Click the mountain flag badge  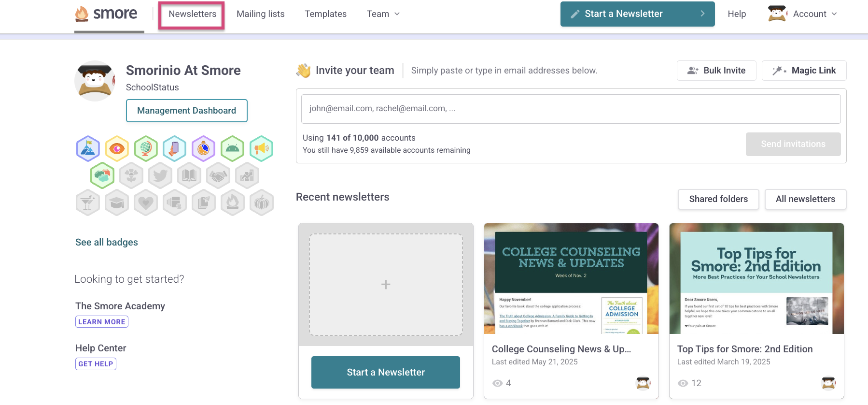click(x=88, y=149)
